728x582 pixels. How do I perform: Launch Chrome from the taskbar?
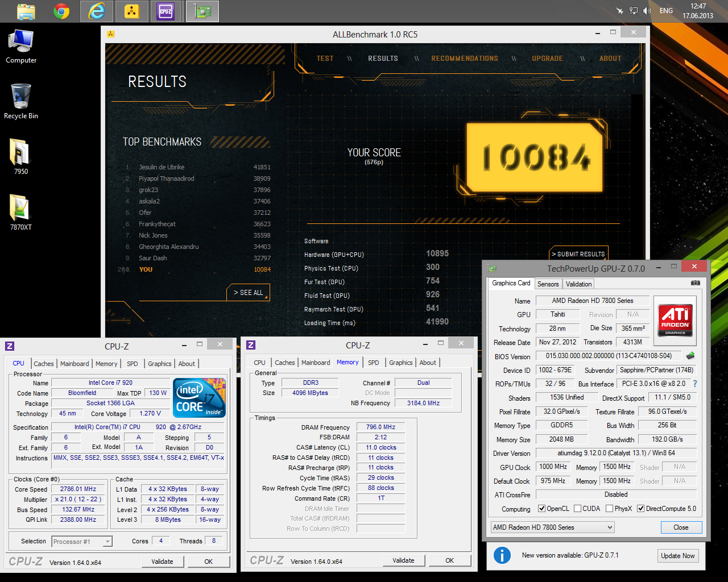point(61,11)
